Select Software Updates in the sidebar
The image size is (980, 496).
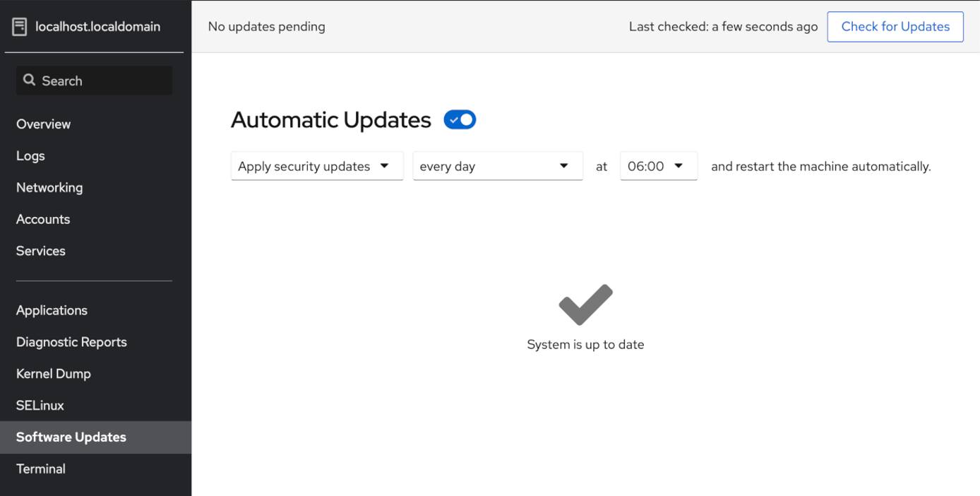point(71,437)
